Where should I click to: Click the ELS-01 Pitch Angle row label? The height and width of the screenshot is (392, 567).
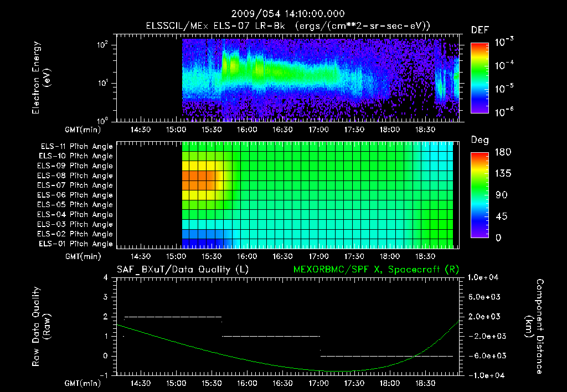click(x=76, y=244)
